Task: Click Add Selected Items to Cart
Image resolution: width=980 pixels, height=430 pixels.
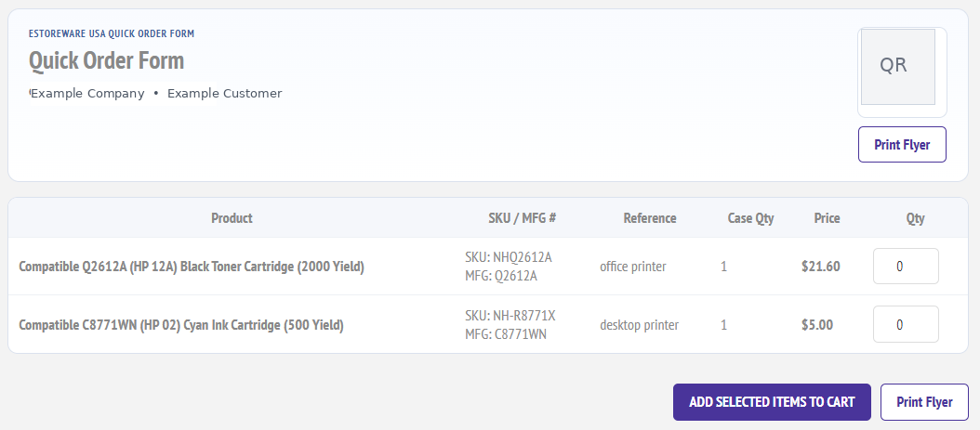Action: pos(772,402)
